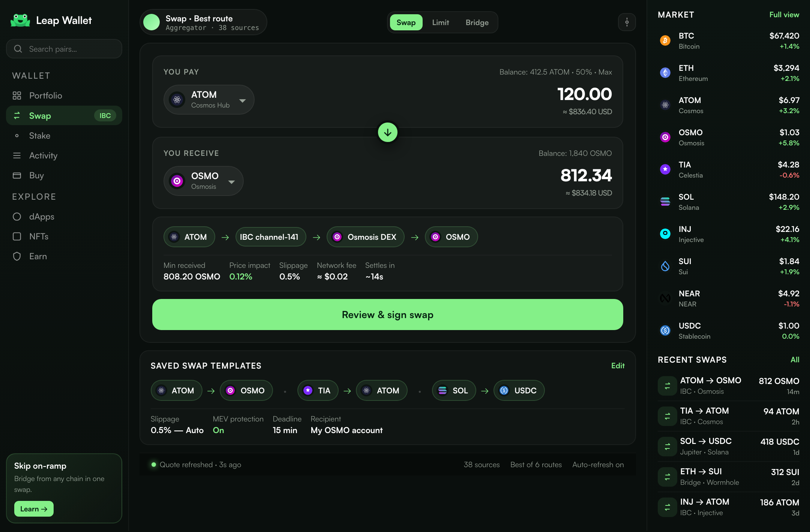Switch to the Limit tab
The image size is (810, 532).
click(440, 22)
